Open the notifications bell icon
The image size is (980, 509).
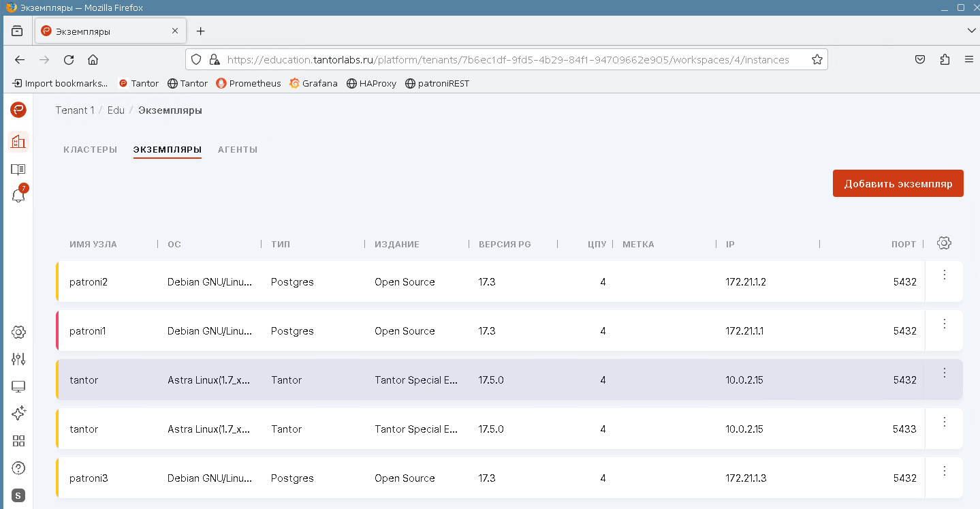click(18, 196)
